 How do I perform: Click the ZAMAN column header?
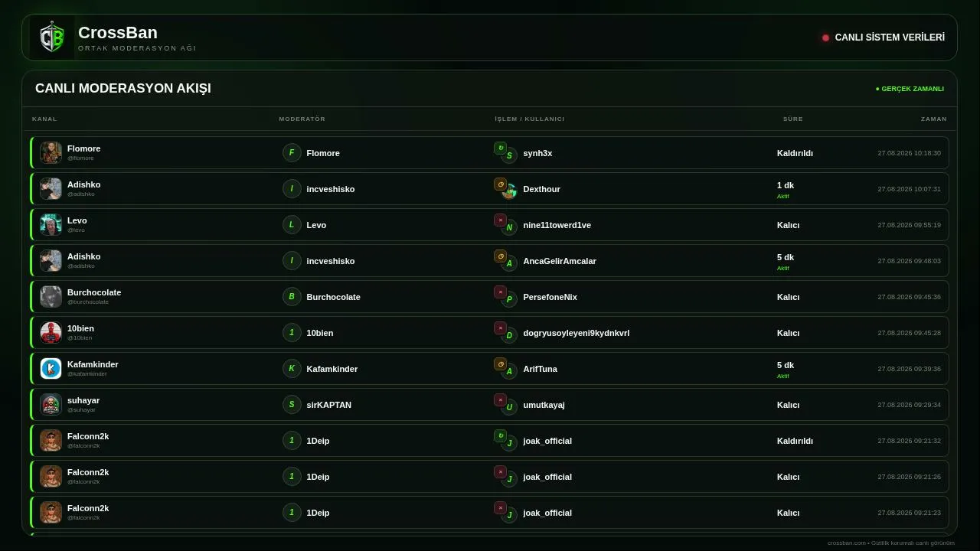click(934, 119)
